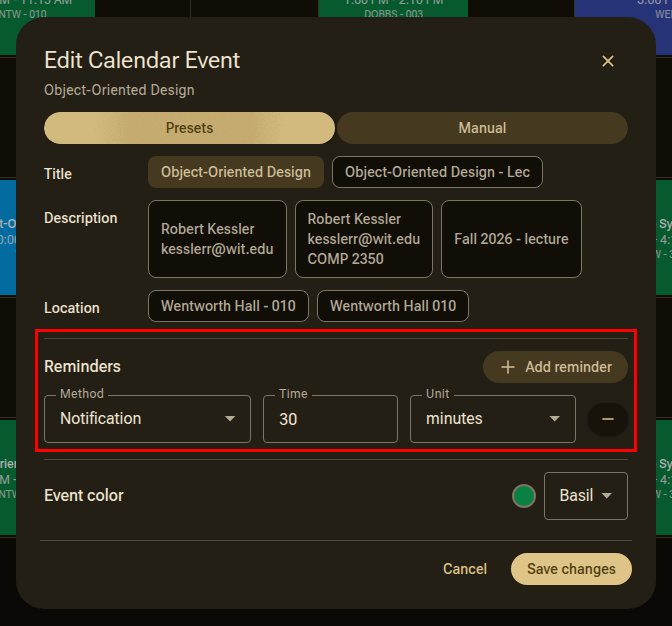
Task: Select the 'Object-Oriented Design' title preset
Action: (x=236, y=172)
